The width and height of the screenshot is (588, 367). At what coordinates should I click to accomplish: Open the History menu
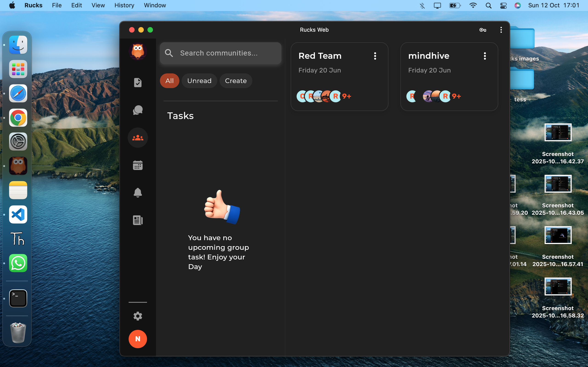tap(124, 5)
